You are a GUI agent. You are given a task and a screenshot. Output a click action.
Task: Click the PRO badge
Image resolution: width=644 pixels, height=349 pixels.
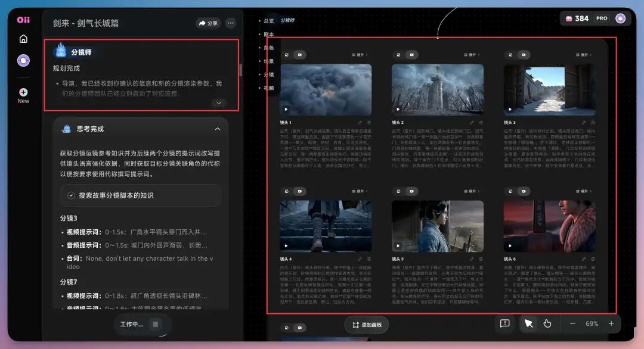[602, 18]
